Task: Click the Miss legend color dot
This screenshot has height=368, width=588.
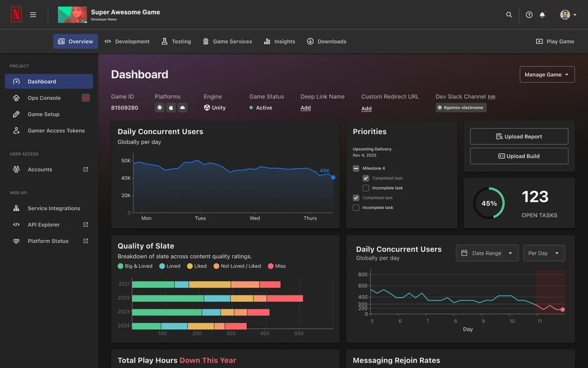Action: [270, 266]
